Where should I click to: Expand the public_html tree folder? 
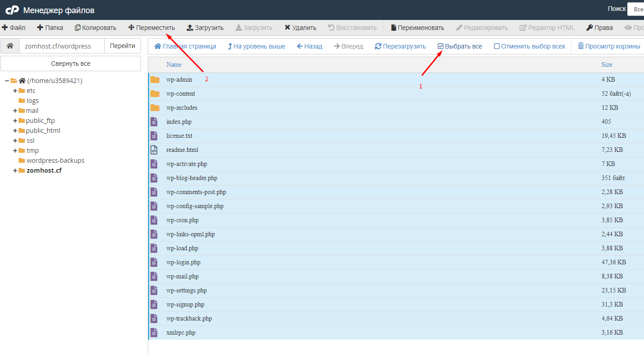click(15, 131)
